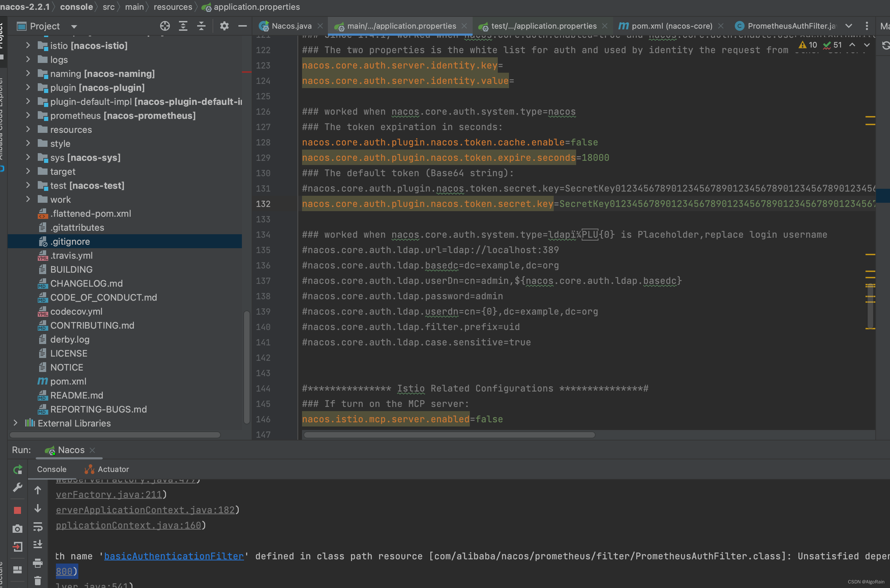Click the exit icon in Run toolbar

(x=17, y=547)
